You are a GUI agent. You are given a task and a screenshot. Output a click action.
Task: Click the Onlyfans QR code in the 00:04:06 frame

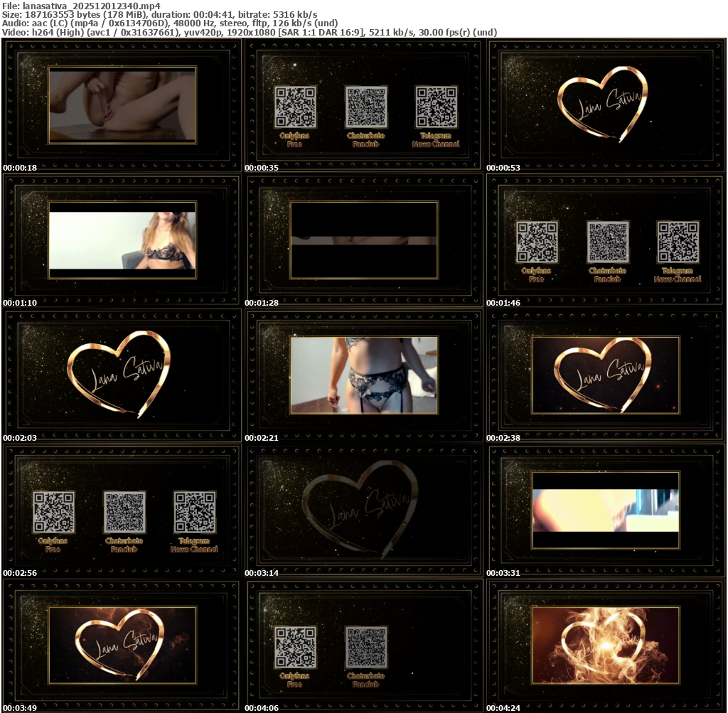point(295,647)
